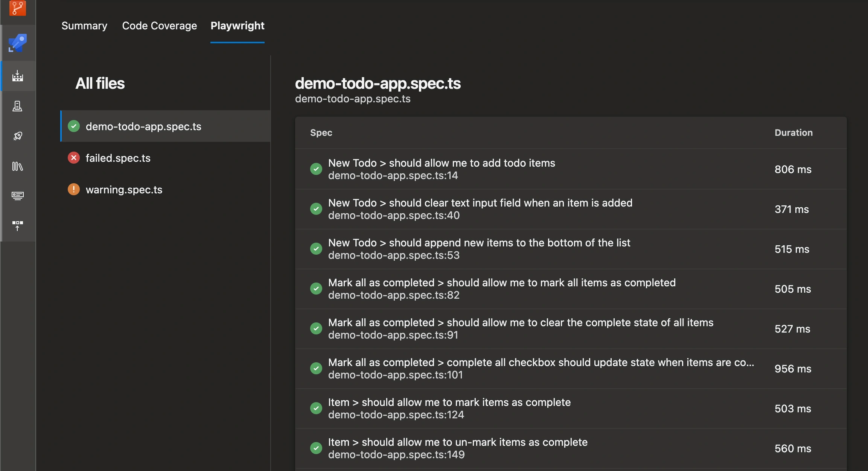The image size is (868, 471).
Task: Click file reference demo-todo-app.spec.ts:40
Action: tap(394, 215)
